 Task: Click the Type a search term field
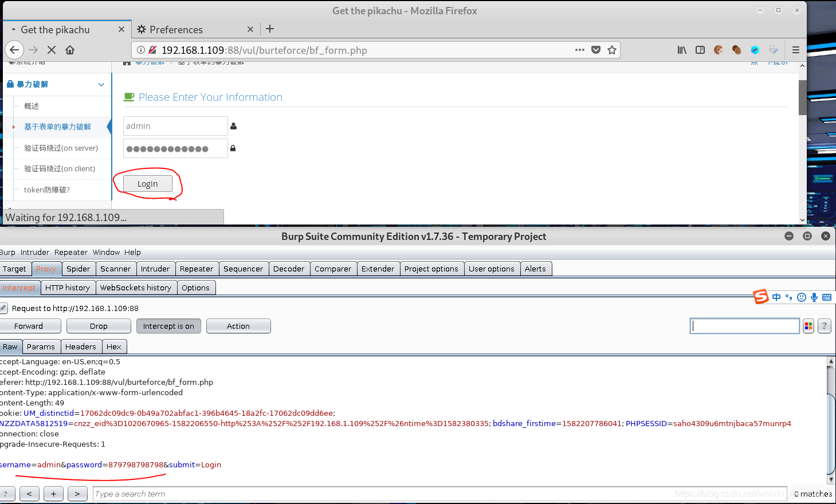click(441, 494)
